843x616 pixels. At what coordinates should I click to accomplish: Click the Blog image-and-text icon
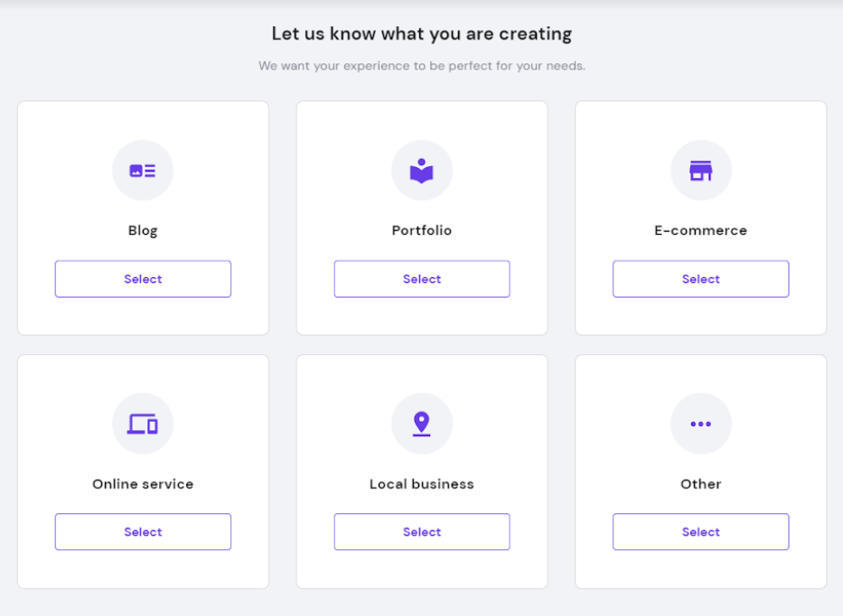tap(143, 171)
